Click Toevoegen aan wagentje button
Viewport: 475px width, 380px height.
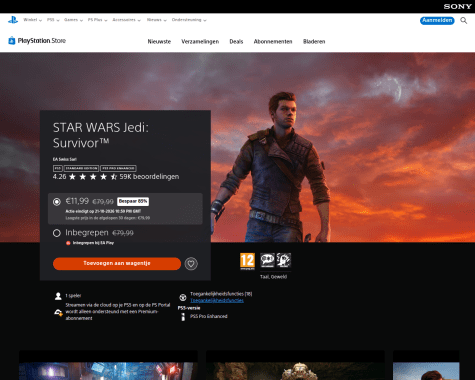click(117, 264)
